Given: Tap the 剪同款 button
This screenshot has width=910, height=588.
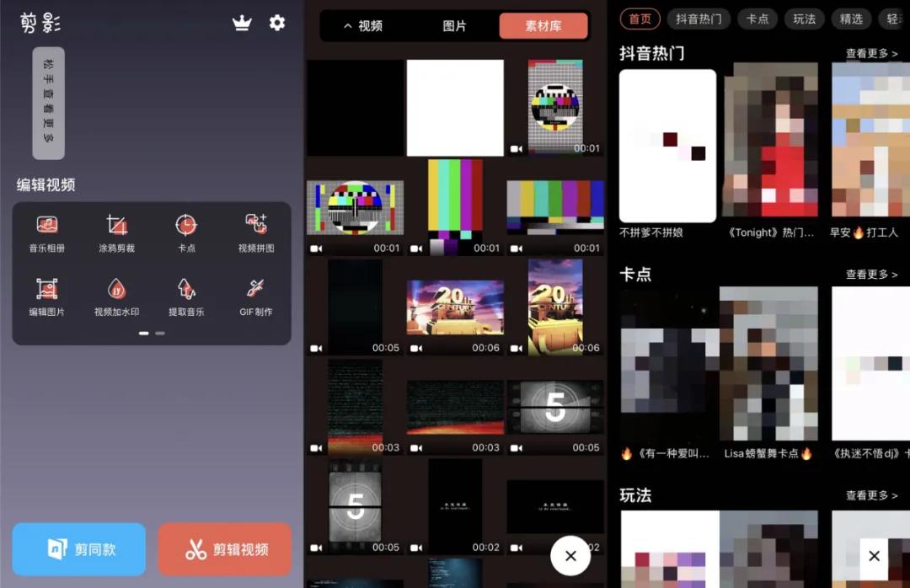Looking at the screenshot, I should pos(78,548).
